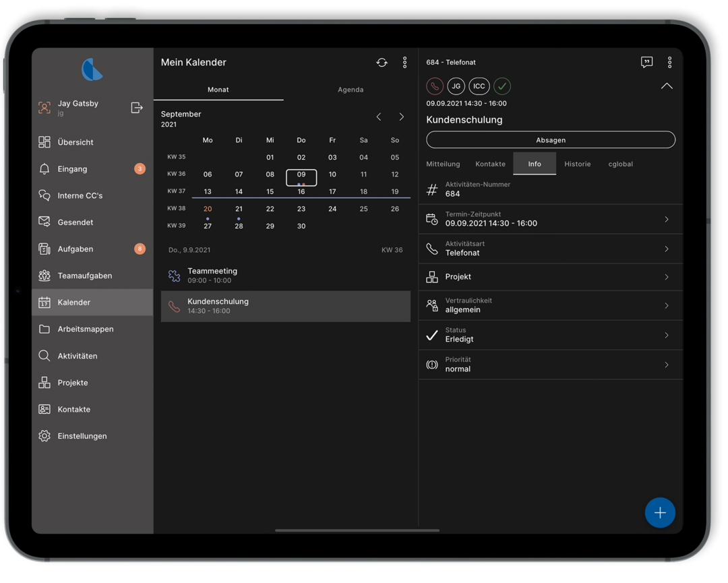Select the ICC participant circle
728x583 pixels.
(479, 86)
